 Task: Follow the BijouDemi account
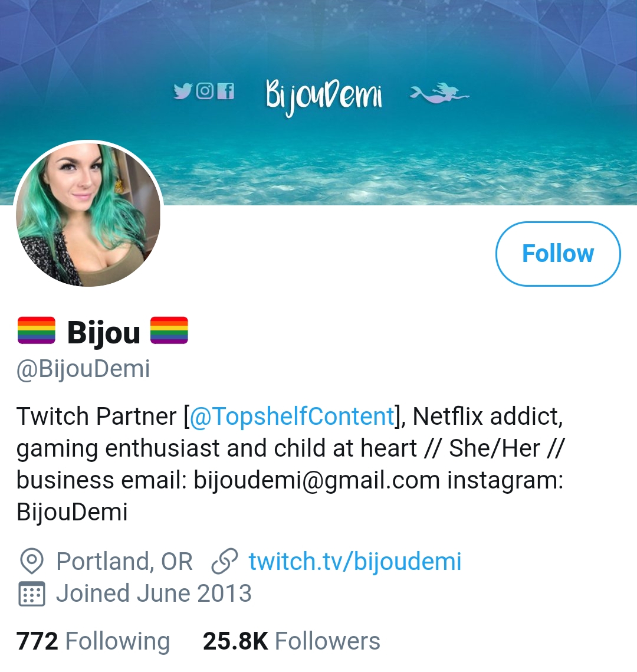[558, 254]
